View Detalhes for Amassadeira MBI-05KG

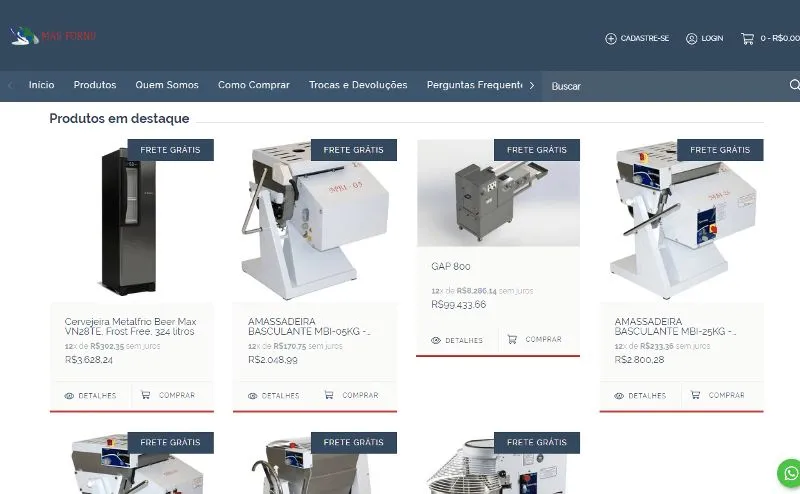pyautogui.click(x=273, y=396)
